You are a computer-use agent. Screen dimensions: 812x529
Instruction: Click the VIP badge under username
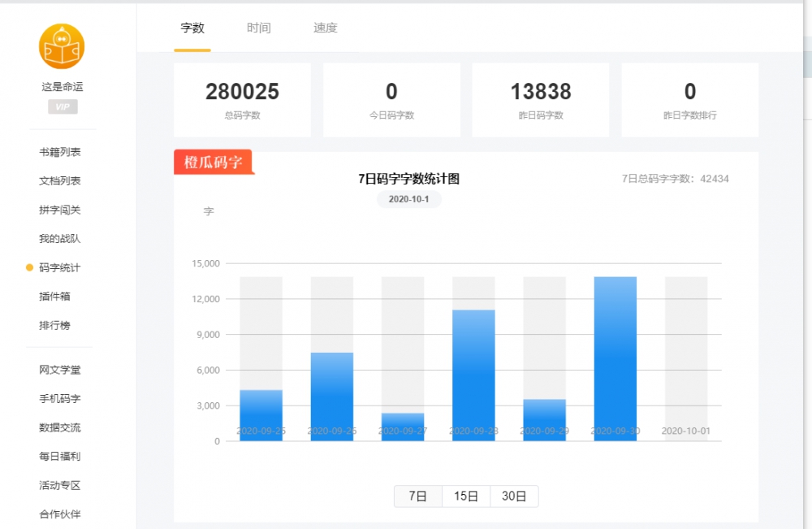pos(63,106)
